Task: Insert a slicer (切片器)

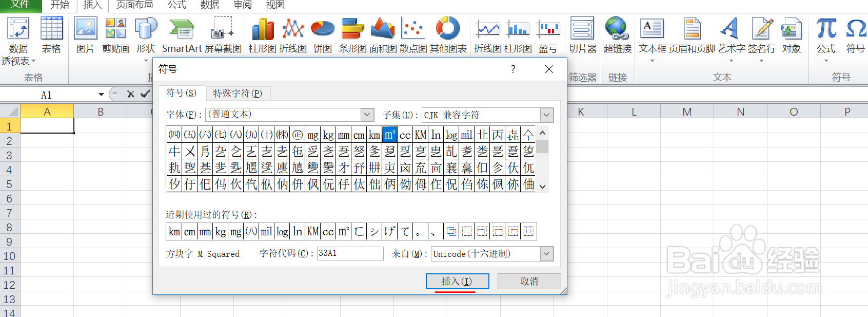Action: pos(583,35)
